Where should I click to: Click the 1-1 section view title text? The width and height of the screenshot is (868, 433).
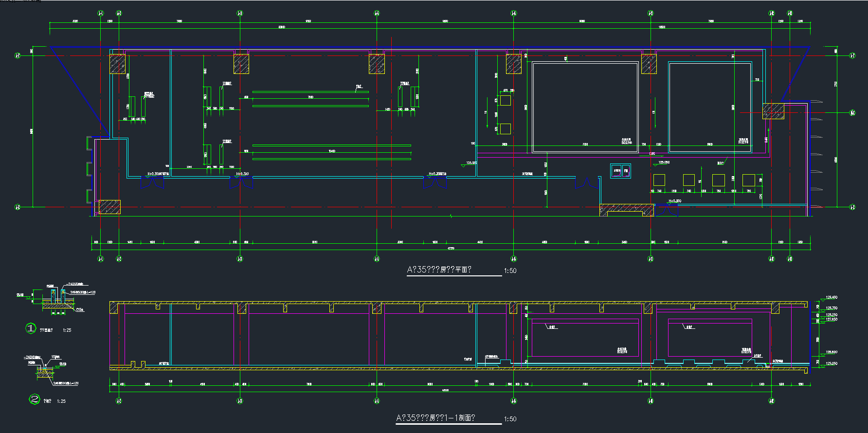pos(435,418)
